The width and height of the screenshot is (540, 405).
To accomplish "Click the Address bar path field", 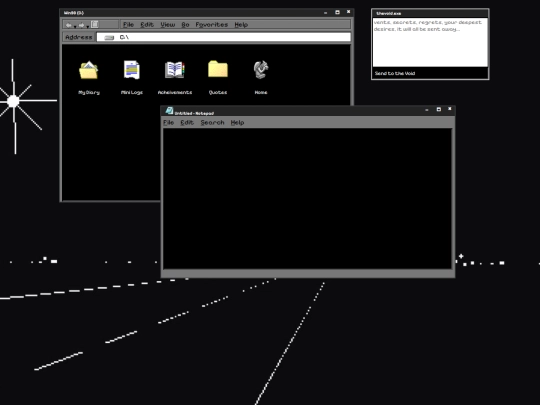I will 224,37.
